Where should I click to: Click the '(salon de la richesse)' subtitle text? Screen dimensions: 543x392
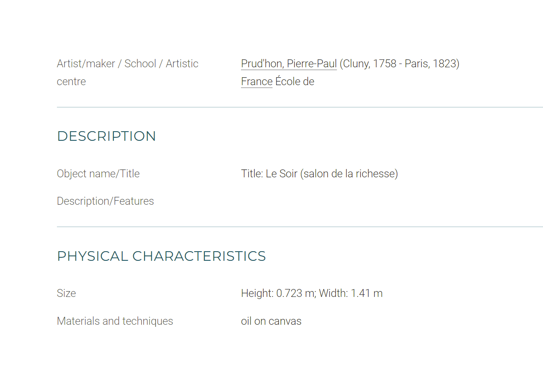(349, 174)
